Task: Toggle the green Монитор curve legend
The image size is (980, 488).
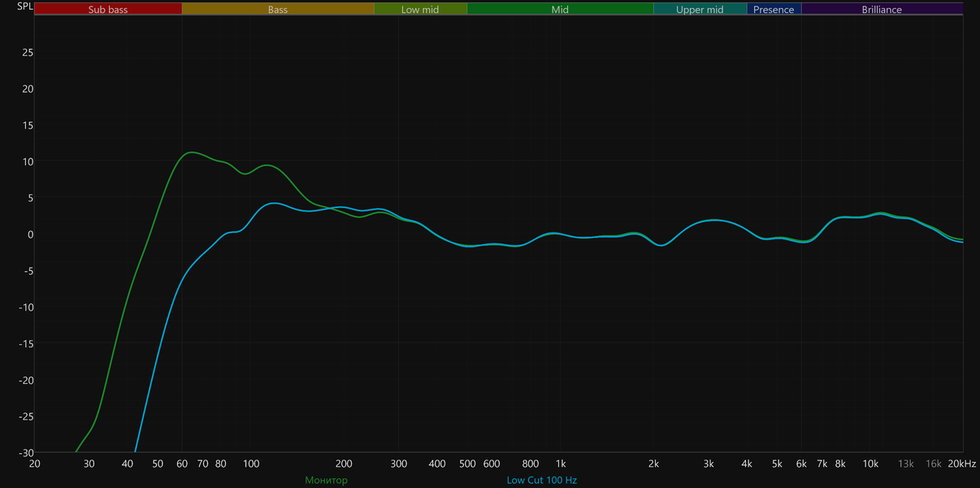Action: pos(326,480)
